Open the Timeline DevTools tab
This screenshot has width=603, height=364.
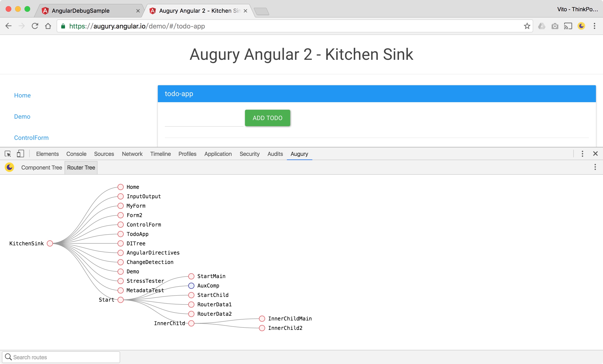(x=161, y=154)
